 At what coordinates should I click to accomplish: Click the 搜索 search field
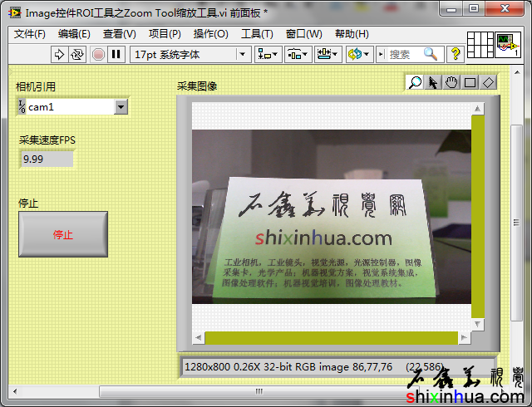406,54
